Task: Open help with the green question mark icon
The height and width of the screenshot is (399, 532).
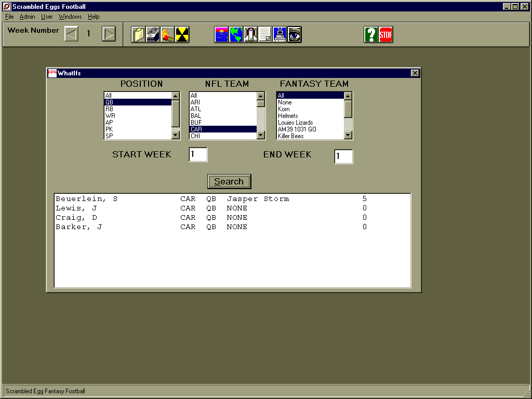Action: pyautogui.click(x=371, y=35)
